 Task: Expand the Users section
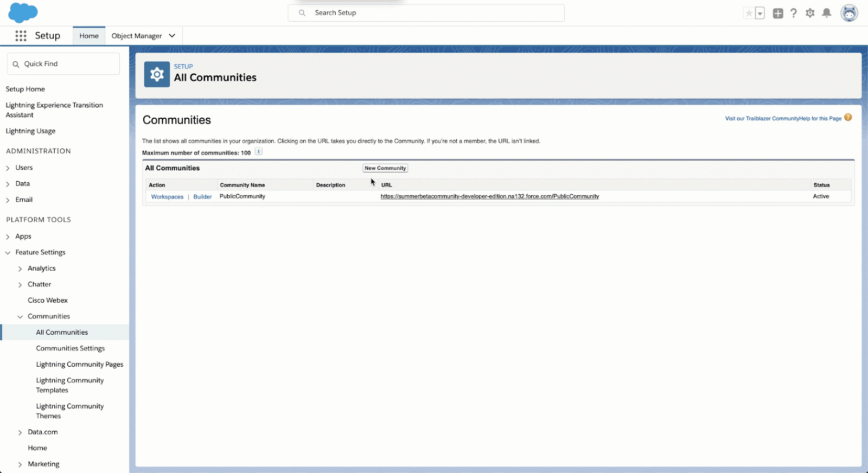[x=8, y=168]
